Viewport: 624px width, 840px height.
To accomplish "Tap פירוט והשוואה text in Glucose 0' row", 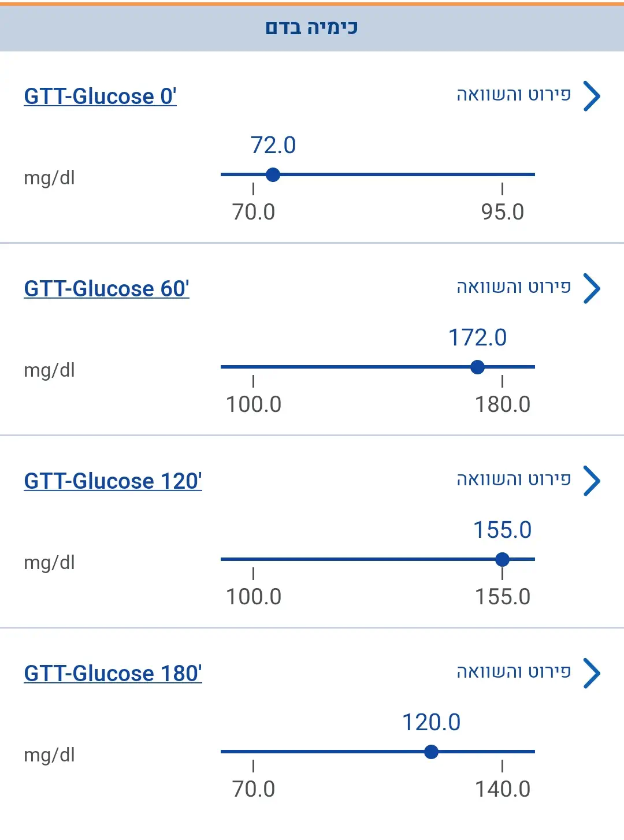I will pos(514,95).
